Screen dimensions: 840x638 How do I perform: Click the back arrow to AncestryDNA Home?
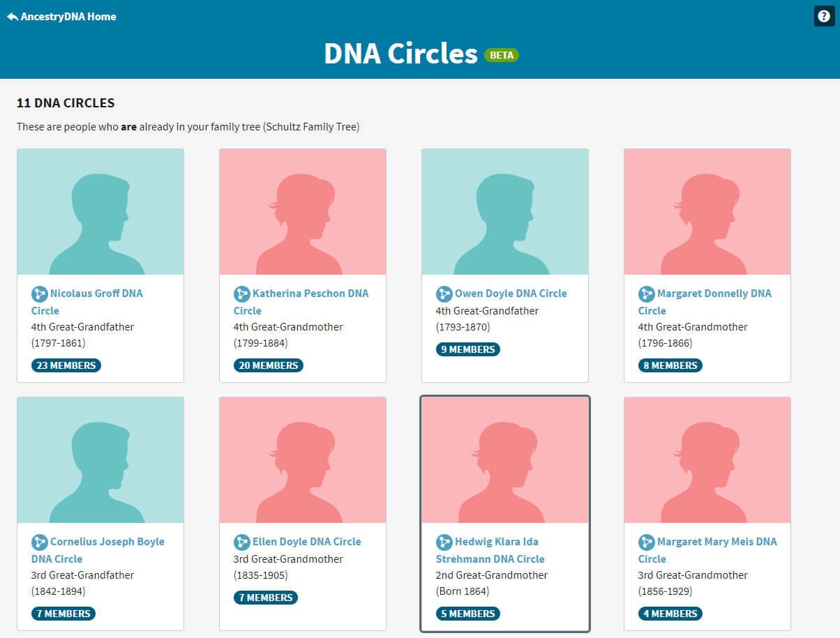(x=11, y=16)
